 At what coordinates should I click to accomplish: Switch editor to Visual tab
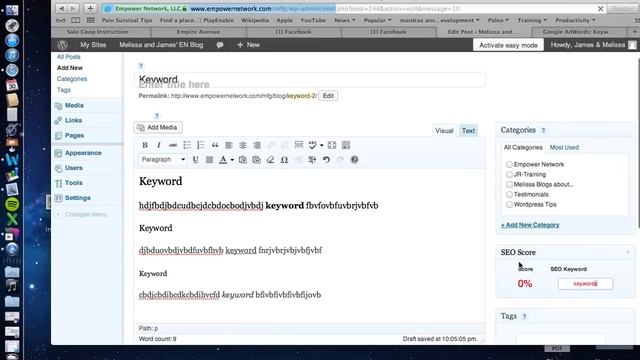pos(444,131)
